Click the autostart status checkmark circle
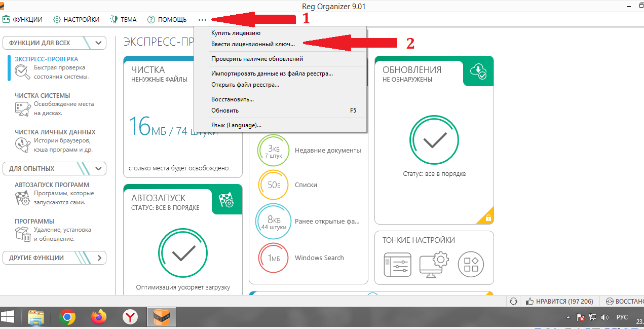The height and width of the screenshot is (329, 644). [x=183, y=253]
